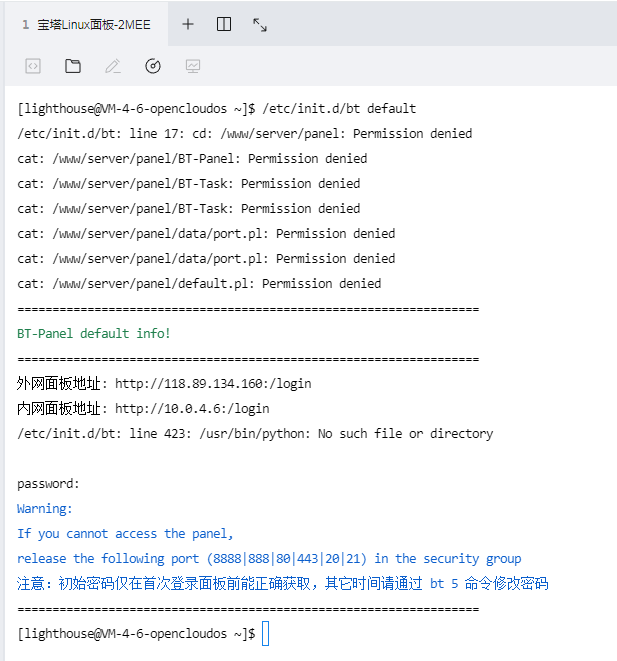Click the '/usr/bin/python: No such file' error line
The height and width of the screenshot is (661, 617).
(x=255, y=434)
